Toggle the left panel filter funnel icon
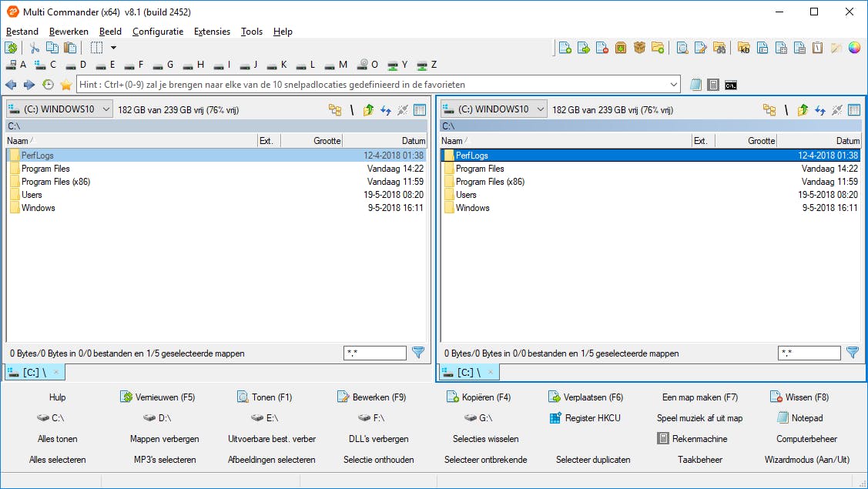 click(x=418, y=352)
